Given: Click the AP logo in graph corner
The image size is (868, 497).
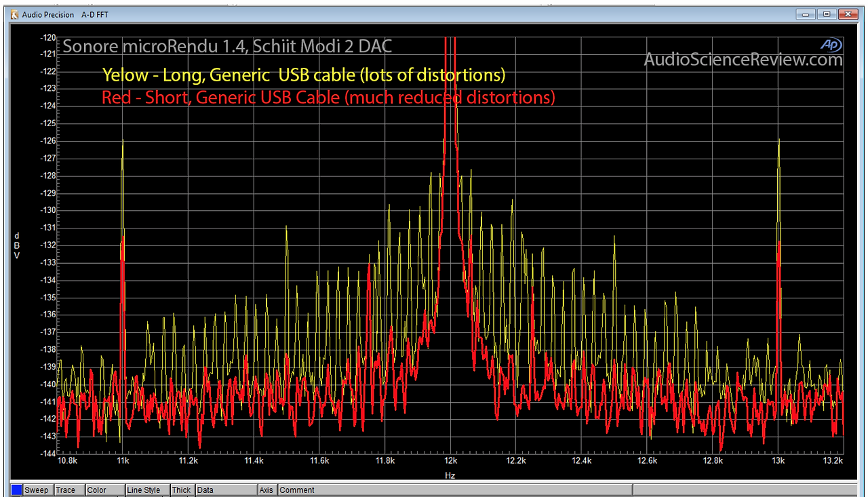Looking at the screenshot, I should point(830,45).
